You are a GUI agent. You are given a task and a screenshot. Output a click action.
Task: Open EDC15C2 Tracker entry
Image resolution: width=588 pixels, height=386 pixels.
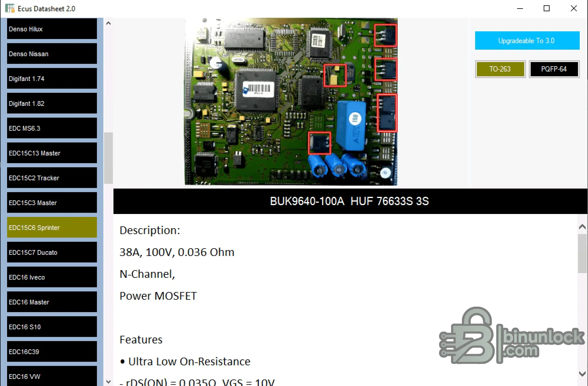52,178
